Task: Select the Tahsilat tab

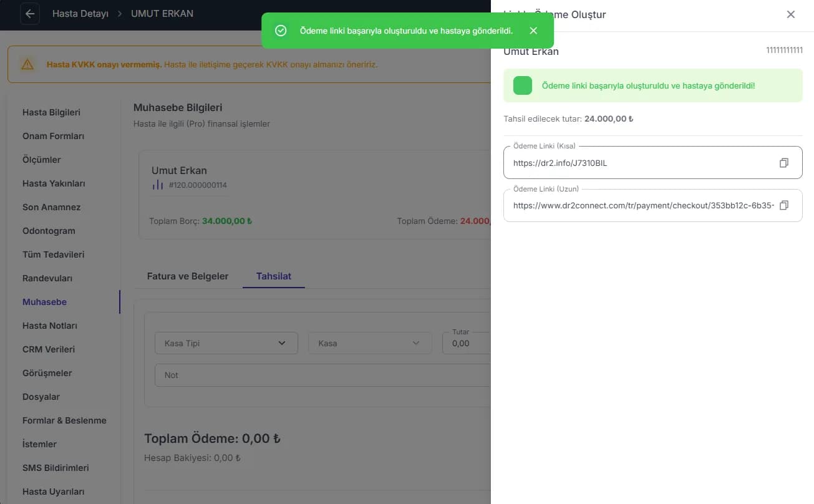Action: 274,276
